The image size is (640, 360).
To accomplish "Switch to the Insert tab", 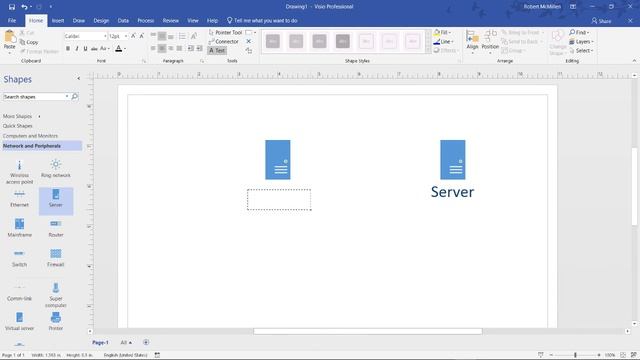I will tap(58, 20).
